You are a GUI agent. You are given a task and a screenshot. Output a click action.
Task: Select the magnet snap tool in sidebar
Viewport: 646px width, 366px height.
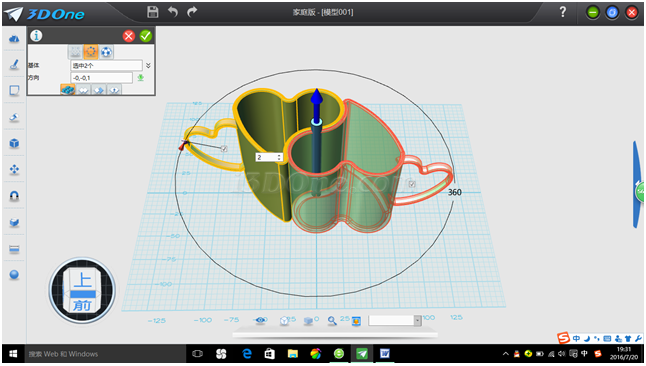pyautogui.click(x=14, y=196)
